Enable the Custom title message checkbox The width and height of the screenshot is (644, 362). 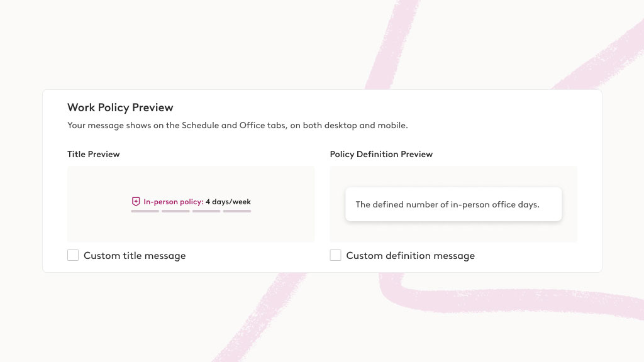click(73, 255)
